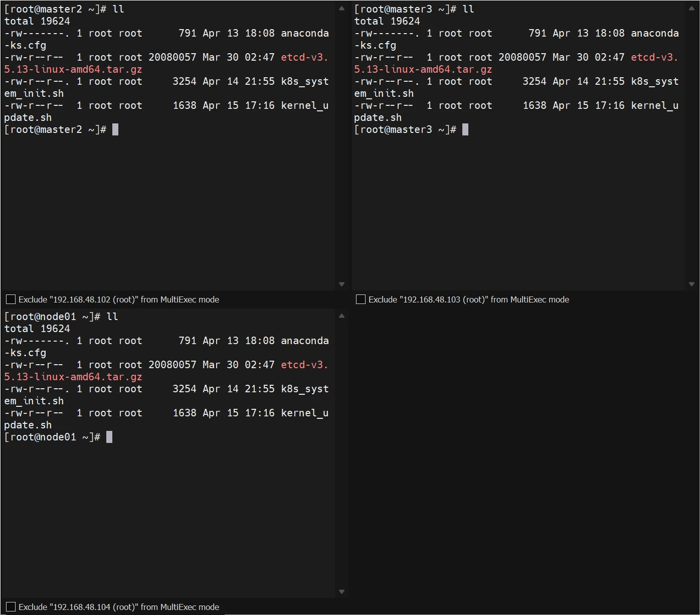
Task: Activate the node01 terminal prompt cursor
Action: [x=109, y=437]
